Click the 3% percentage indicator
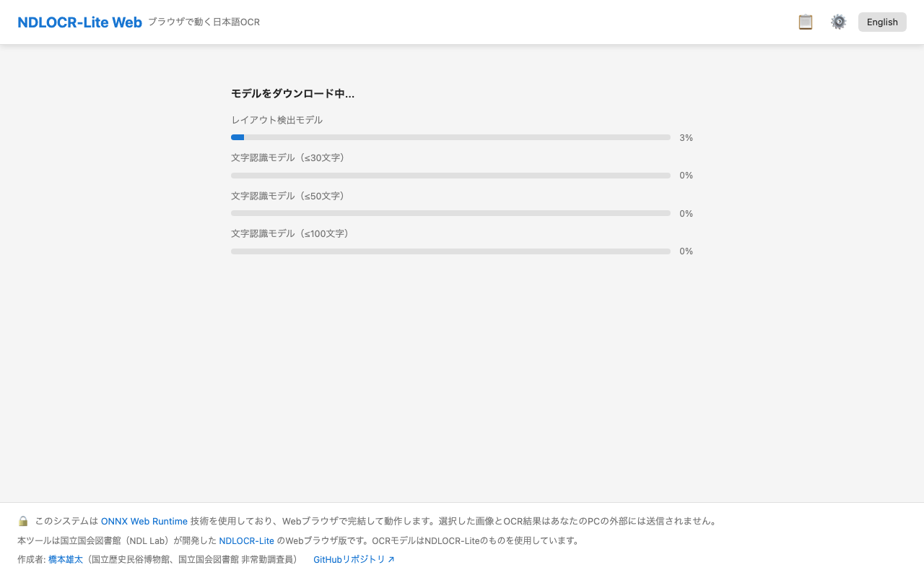The width and height of the screenshot is (924, 578). coord(685,137)
